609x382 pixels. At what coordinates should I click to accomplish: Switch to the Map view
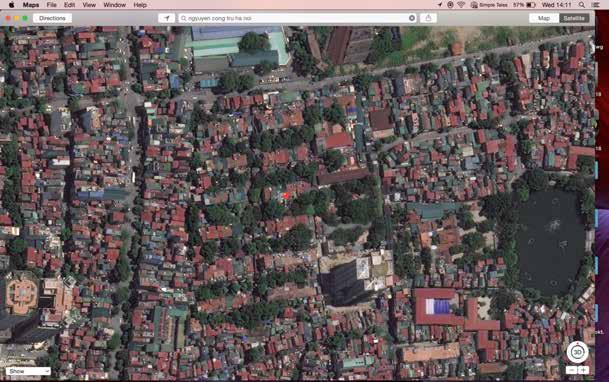544,18
